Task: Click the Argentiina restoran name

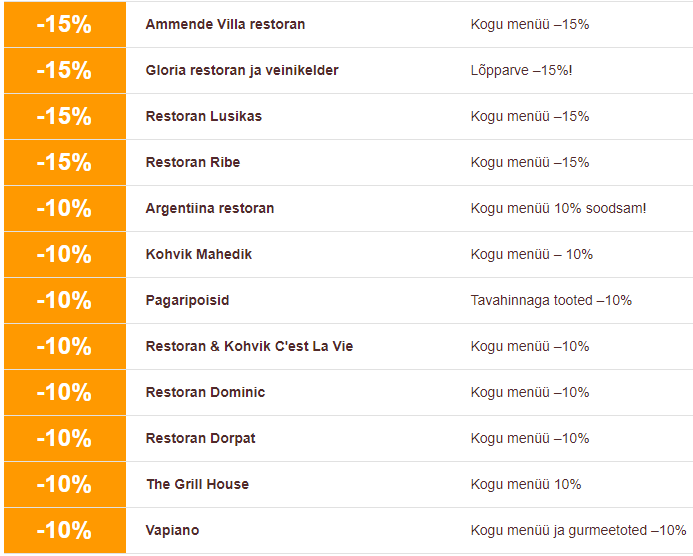Action: (210, 208)
